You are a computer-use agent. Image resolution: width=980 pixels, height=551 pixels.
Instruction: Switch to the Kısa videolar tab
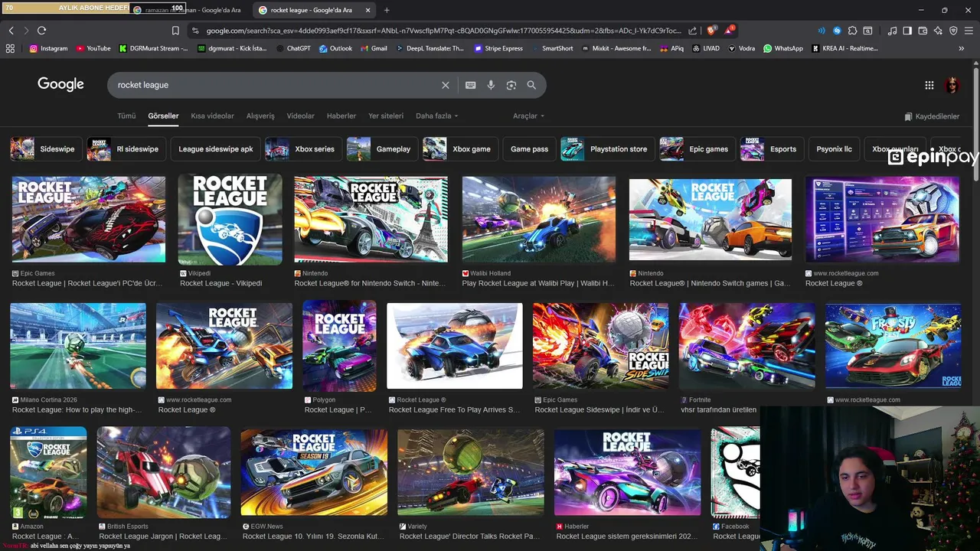pyautogui.click(x=212, y=116)
